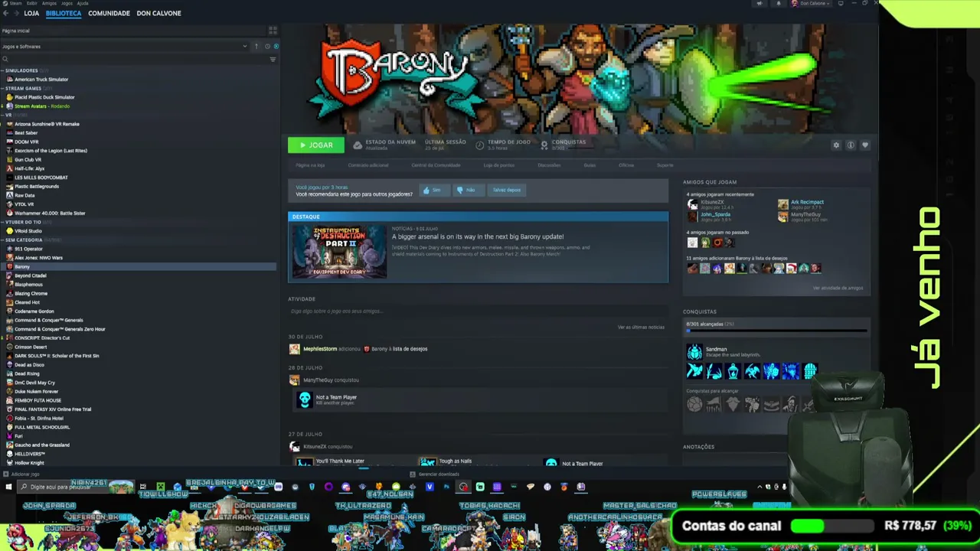Select VRoid Studio in the library

point(28,231)
